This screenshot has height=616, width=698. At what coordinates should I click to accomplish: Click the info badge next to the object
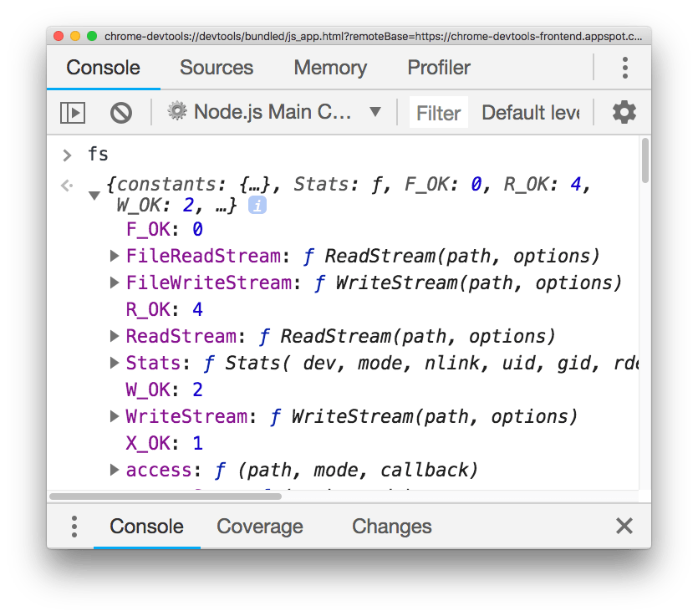click(x=256, y=204)
